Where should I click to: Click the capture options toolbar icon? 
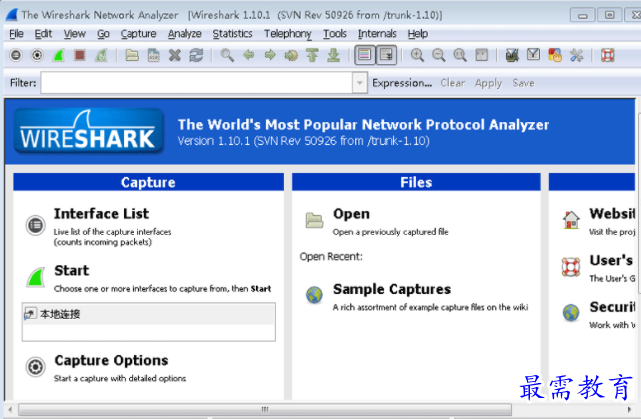click(x=37, y=55)
